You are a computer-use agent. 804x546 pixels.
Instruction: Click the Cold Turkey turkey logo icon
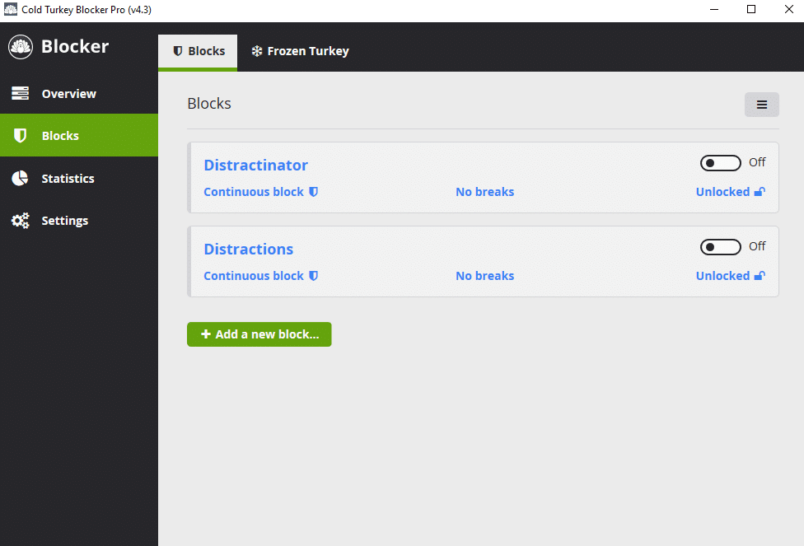[21, 47]
